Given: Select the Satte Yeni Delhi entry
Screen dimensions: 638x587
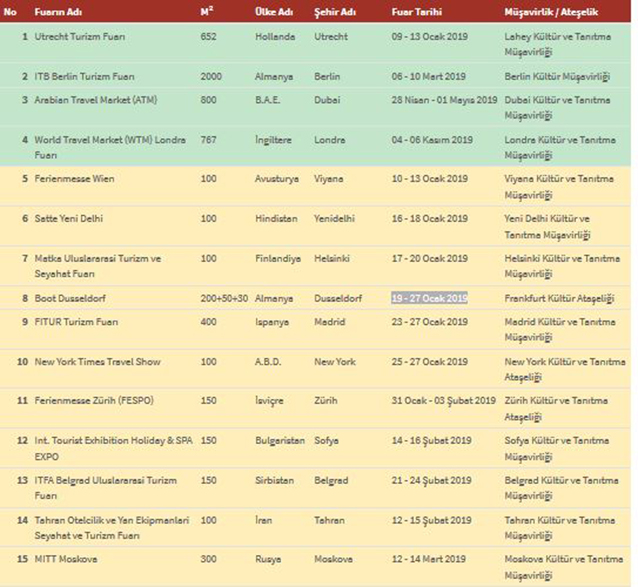Looking at the screenshot, I should coord(69,218).
